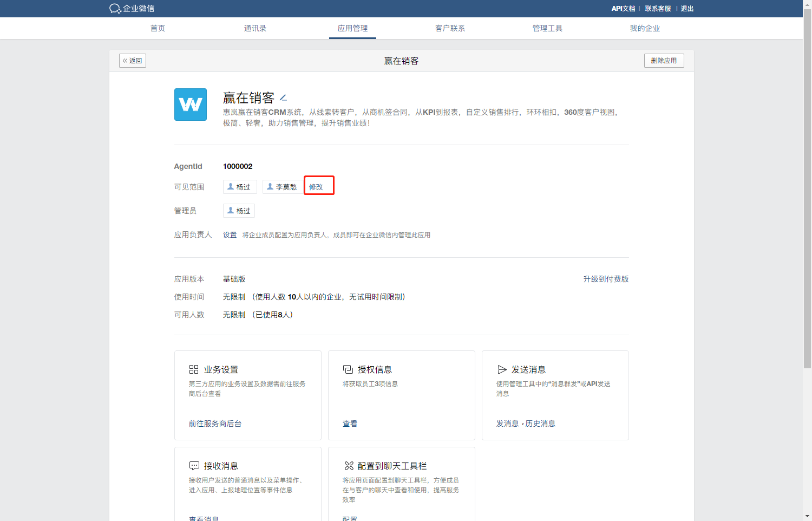Click 退出 to log out
Viewport: 812px width, 521px height.
pyautogui.click(x=687, y=9)
